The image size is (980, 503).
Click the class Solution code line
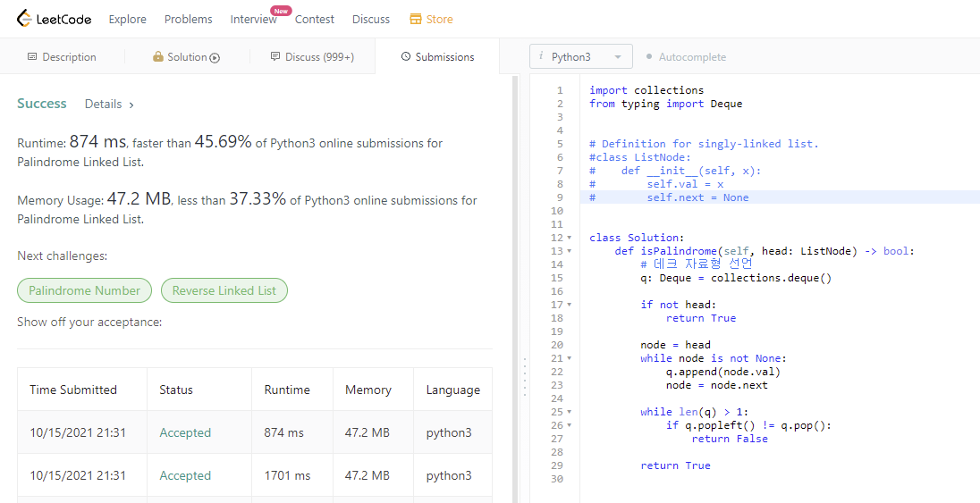[x=637, y=238]
